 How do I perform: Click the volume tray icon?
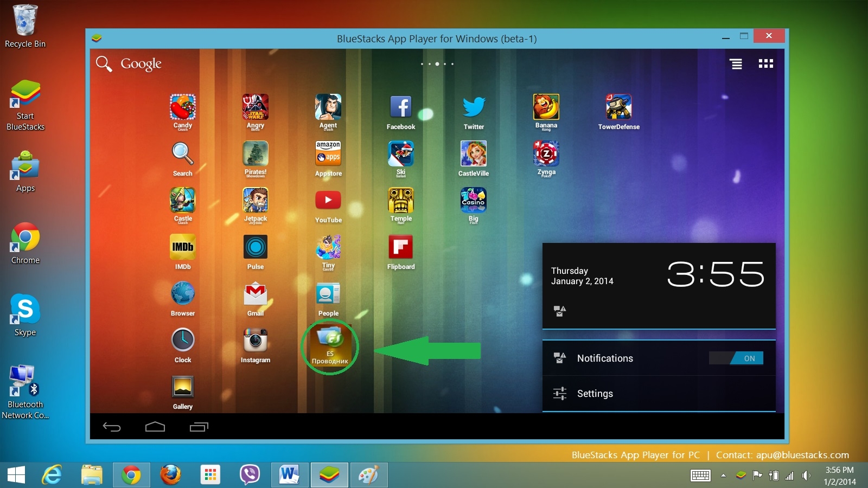pos(806,476)
